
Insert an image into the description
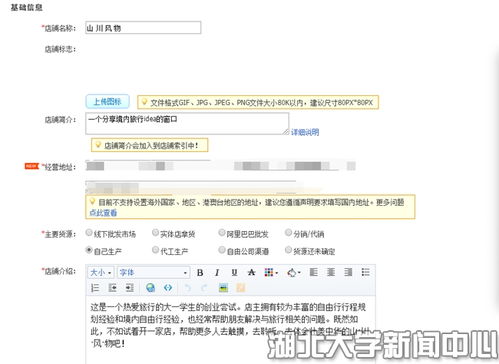click(x=223, y=288)
